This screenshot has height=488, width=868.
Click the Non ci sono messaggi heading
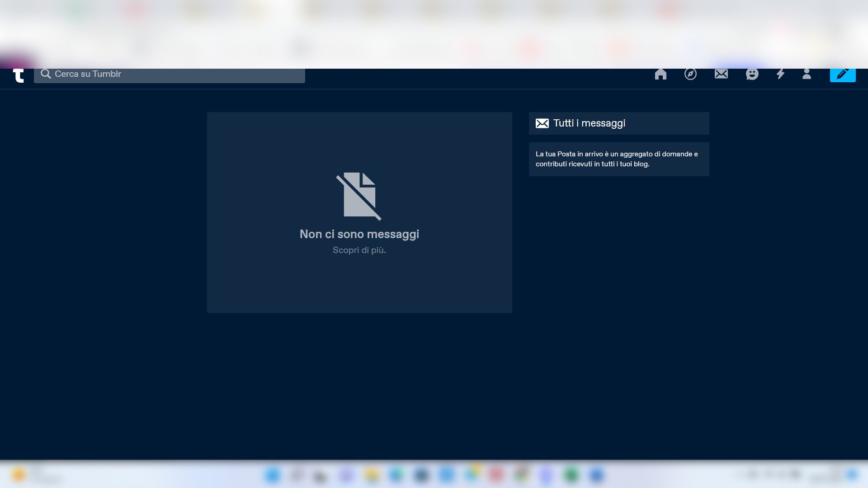359,234
